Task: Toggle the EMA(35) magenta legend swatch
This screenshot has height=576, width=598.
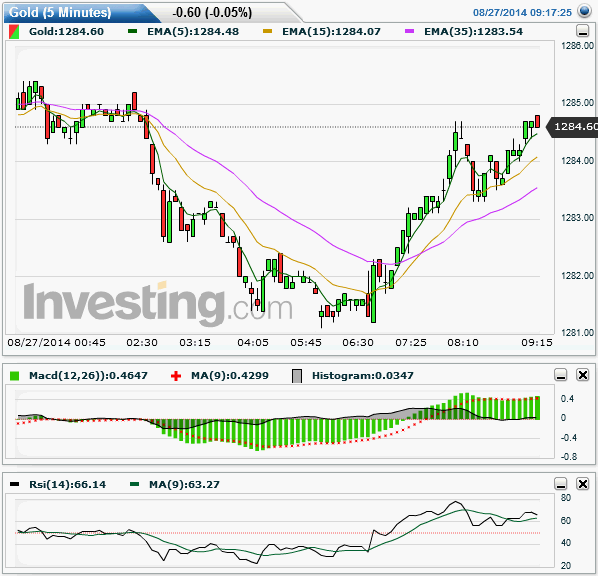Action: (x=409, y=31)
